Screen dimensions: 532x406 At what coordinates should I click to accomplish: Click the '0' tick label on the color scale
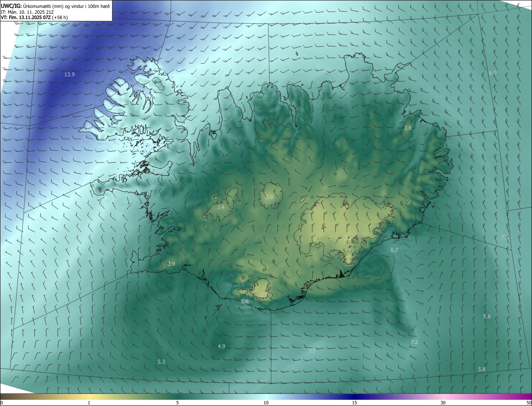pyautogui.click(x=2, y=403)
